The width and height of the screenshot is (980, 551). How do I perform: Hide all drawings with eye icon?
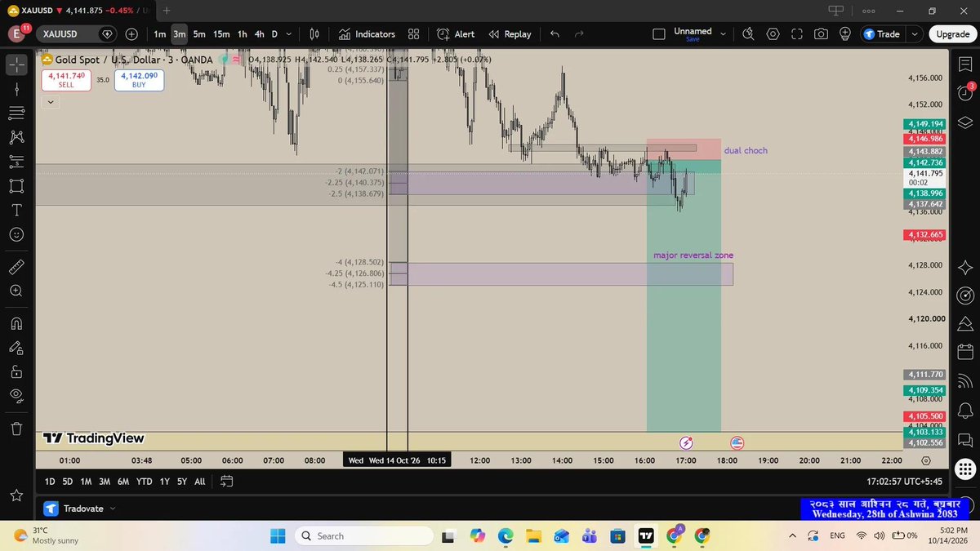(17, 396)
